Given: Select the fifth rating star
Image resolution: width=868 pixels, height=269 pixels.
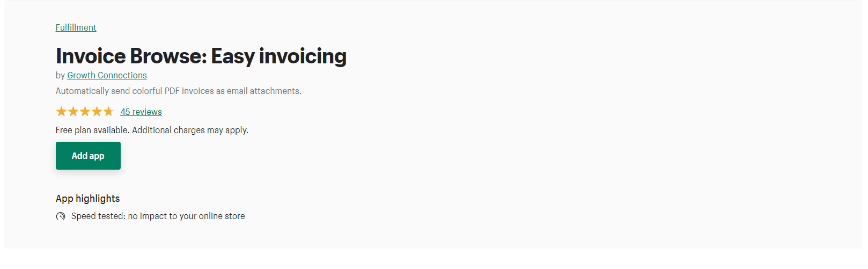Looking at the screenshot, I should pyautogui.click(x=108, y=112).
